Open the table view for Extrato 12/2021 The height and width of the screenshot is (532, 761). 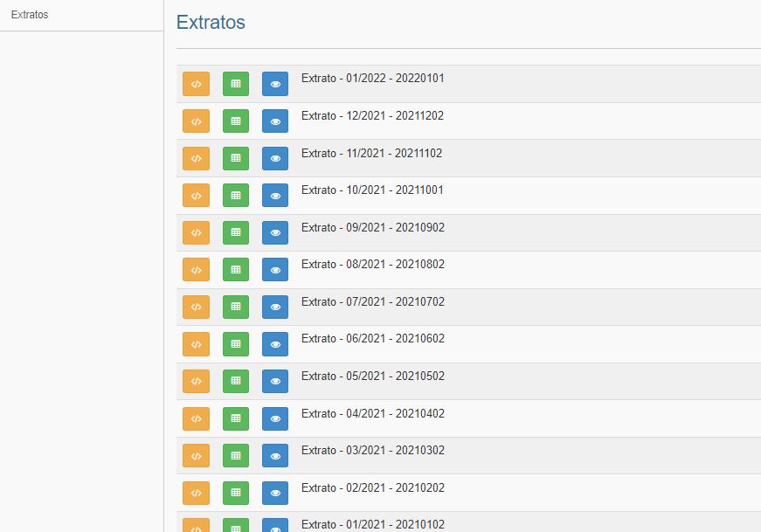pos(235,121)
